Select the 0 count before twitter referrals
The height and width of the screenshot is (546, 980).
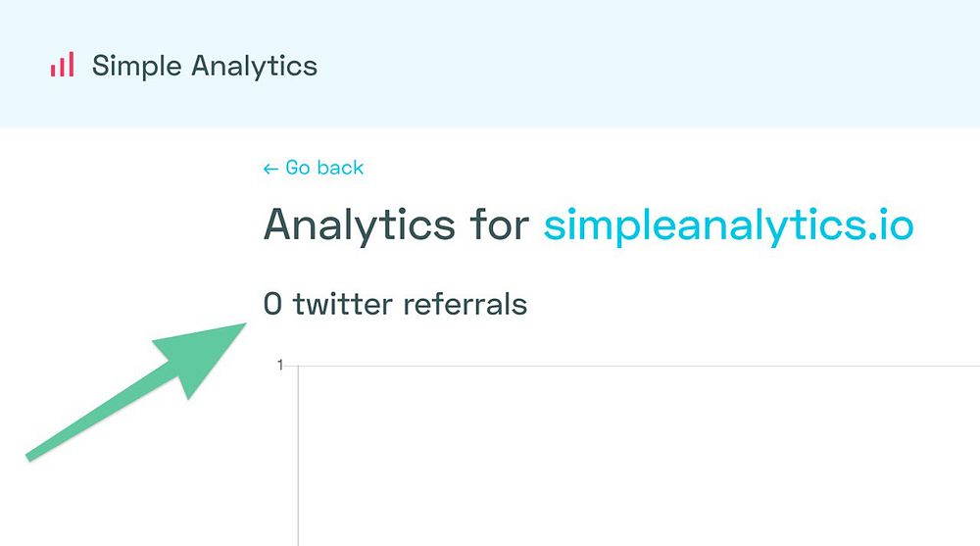tap(272, 304)
